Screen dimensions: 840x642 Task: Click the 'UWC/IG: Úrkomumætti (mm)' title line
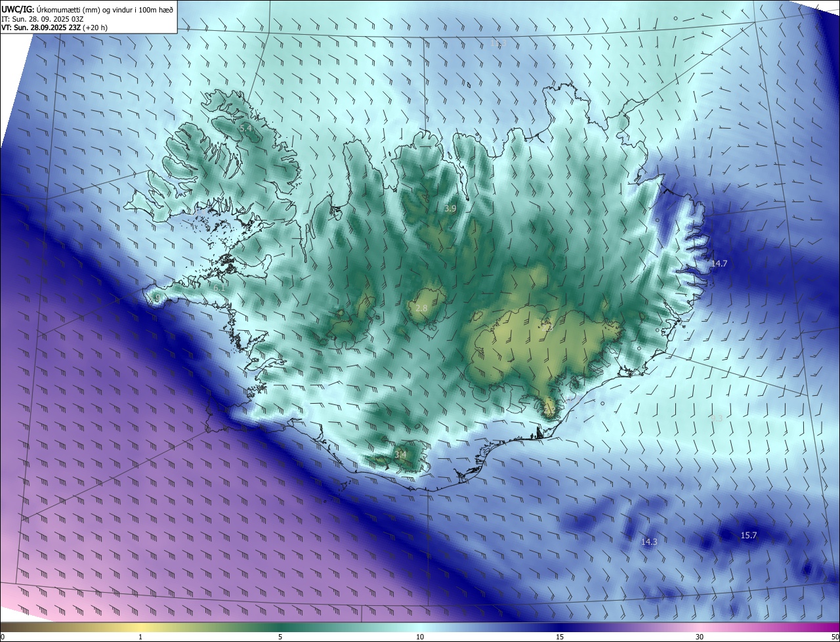point(87,9)
